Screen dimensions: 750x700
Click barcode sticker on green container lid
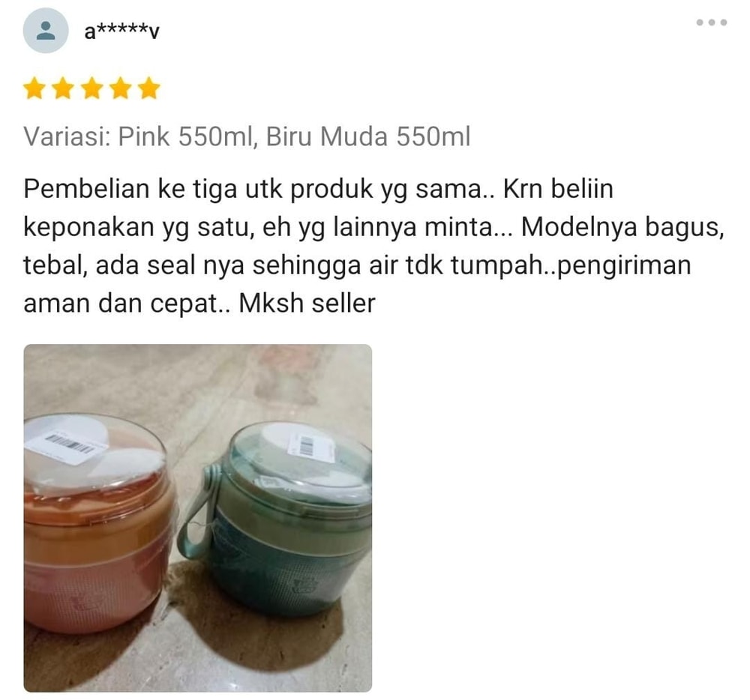pos(310,447)
